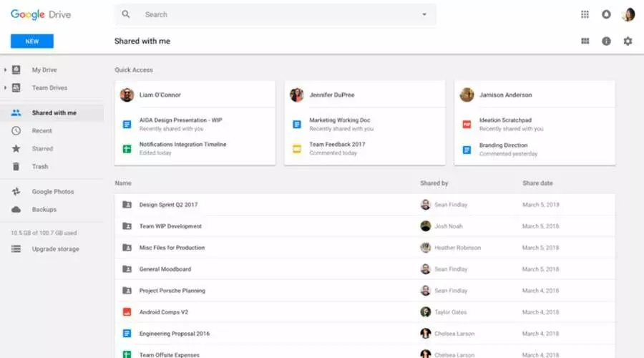The height and width of the screenshot is (358, 644).
Task: Open Trash in the sidebar
Action: [x=40, y=166]
